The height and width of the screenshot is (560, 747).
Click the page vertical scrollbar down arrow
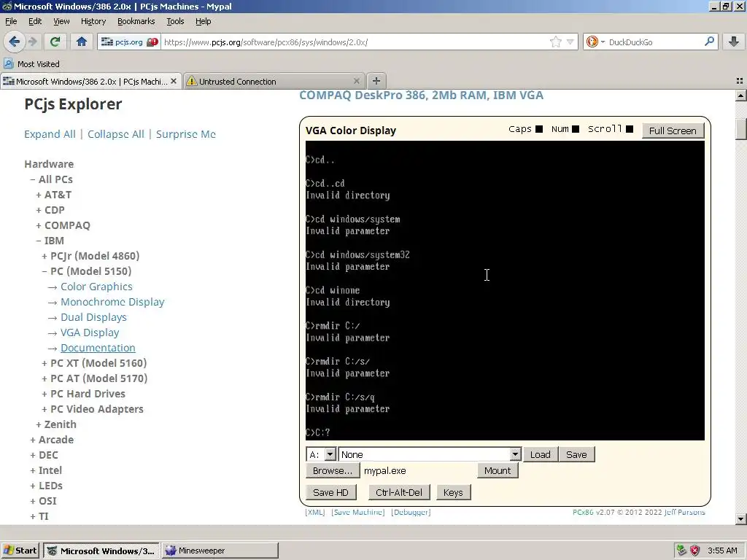(740, 519)
